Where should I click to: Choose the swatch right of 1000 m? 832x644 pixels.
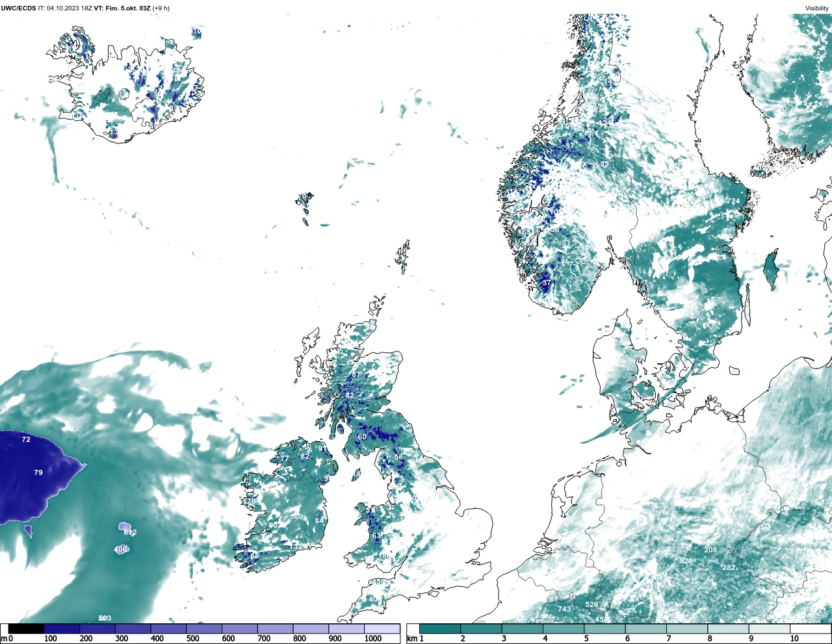click(x=382, y=628)
